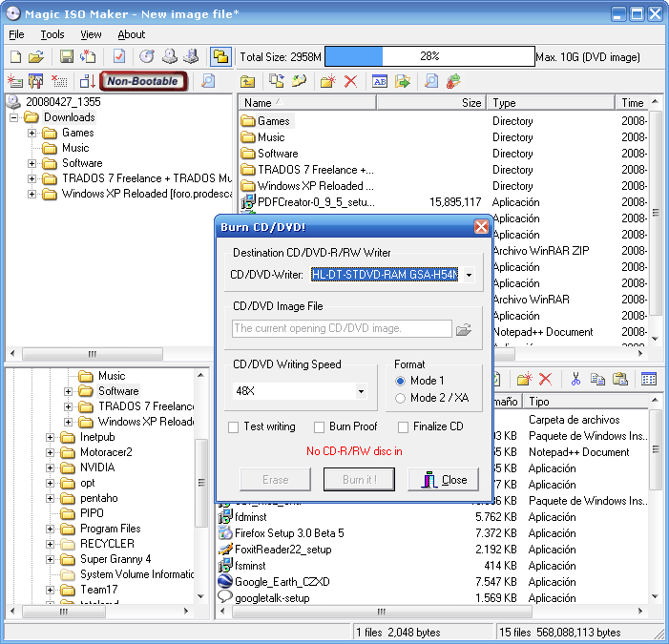Click the Burn it ! button

tap(359, 479)
